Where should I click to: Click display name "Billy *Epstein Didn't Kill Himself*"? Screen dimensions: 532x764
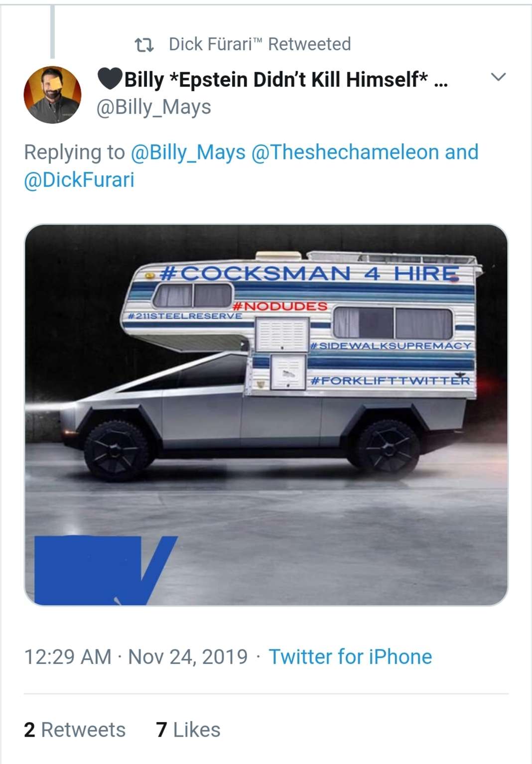[275, 79]
